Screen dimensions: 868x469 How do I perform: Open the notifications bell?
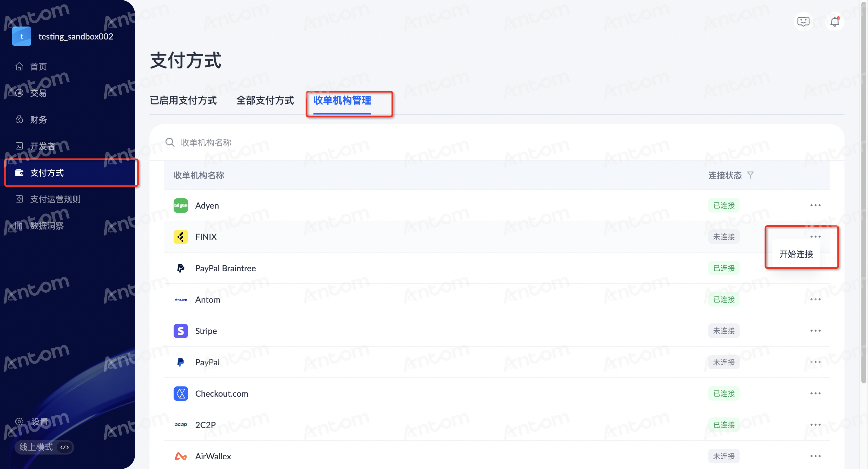tap(835, 22)
